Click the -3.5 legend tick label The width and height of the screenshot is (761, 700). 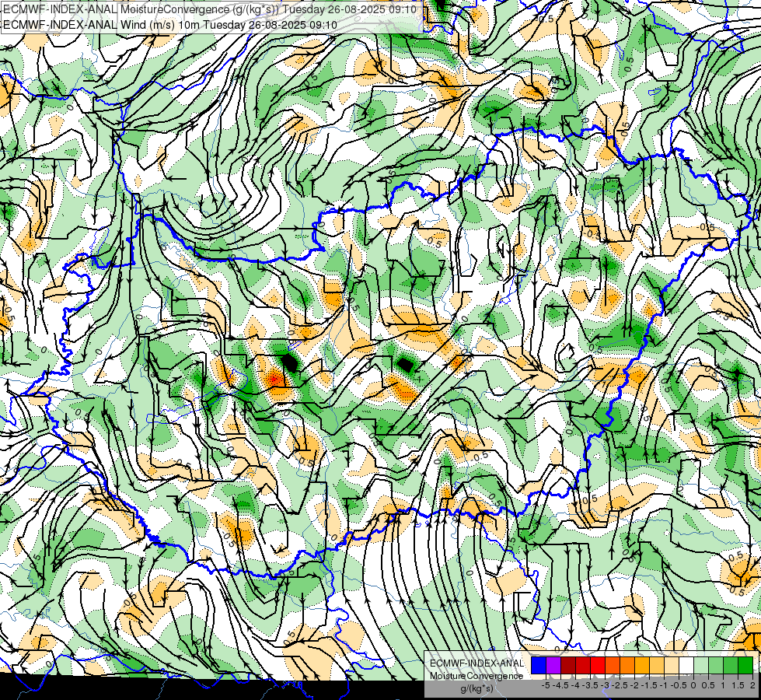click(590, 685)
